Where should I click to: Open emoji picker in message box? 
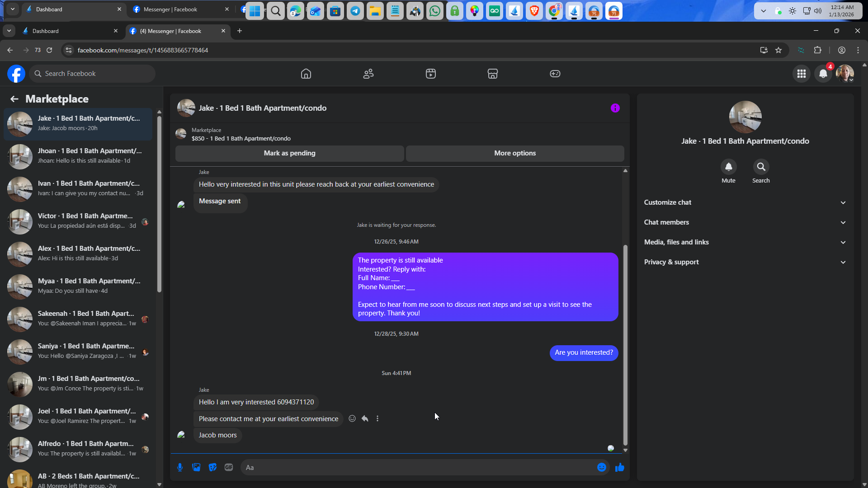(601, 467)
